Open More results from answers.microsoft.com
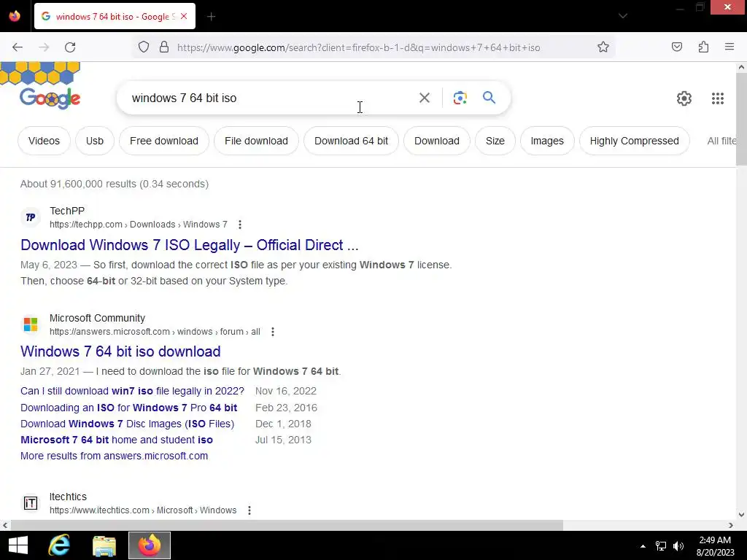The width and height of the screenshot is (747, 560). point(115,456)
